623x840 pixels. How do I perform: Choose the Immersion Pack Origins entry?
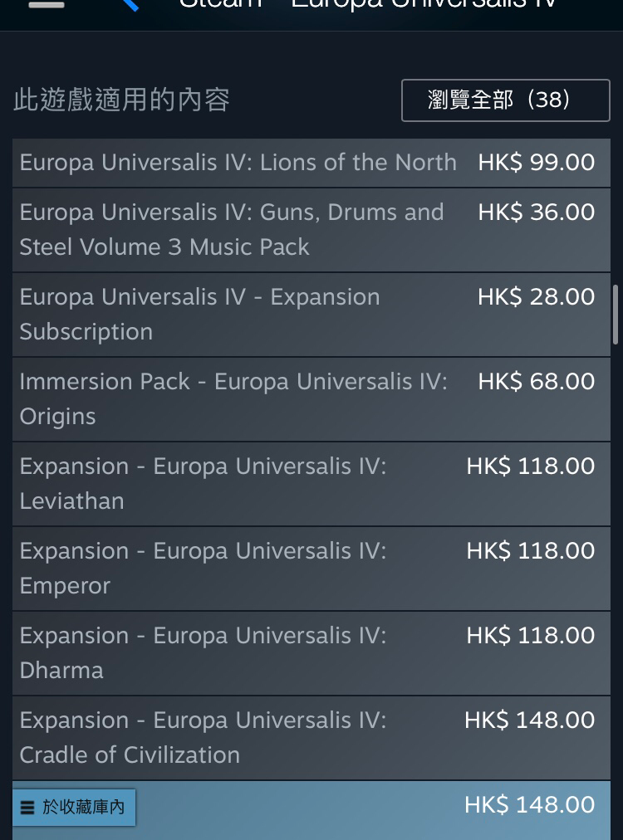click(311, 399)
